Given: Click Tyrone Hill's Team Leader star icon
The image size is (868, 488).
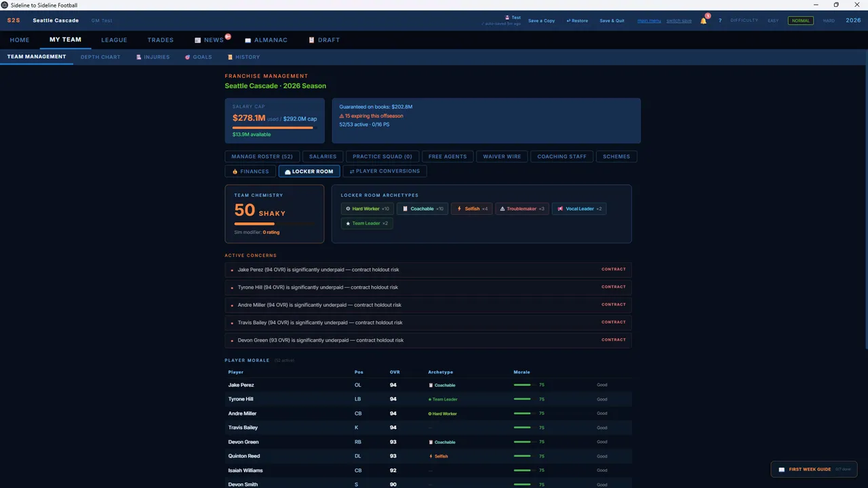Looking at the screenshot, I should (430, 399).
